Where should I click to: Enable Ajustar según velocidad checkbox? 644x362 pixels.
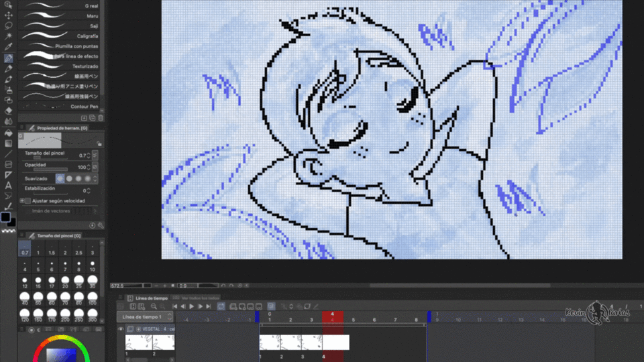click(28, 200)
